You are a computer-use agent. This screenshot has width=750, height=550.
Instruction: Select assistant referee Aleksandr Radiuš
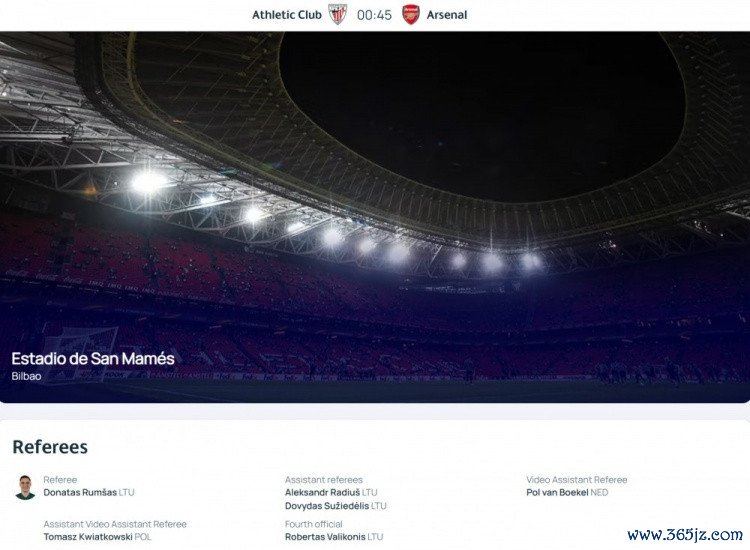tap(322, 492)
